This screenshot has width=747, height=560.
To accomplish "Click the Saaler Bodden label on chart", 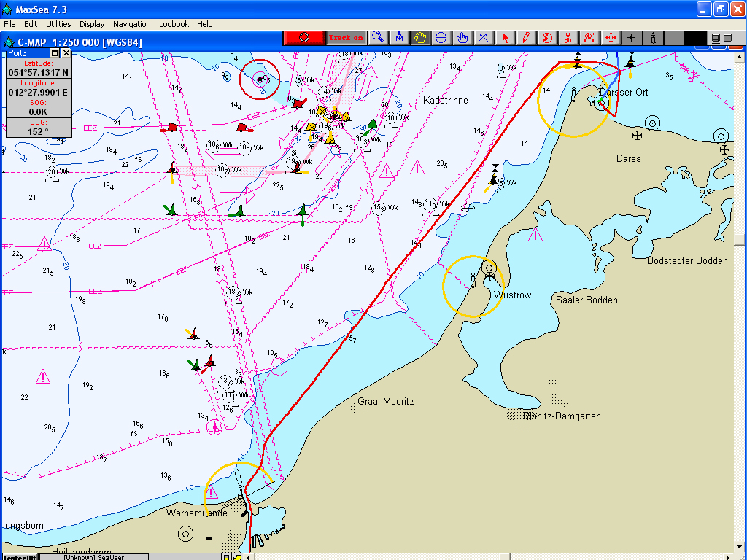I will tap(587, 300).
